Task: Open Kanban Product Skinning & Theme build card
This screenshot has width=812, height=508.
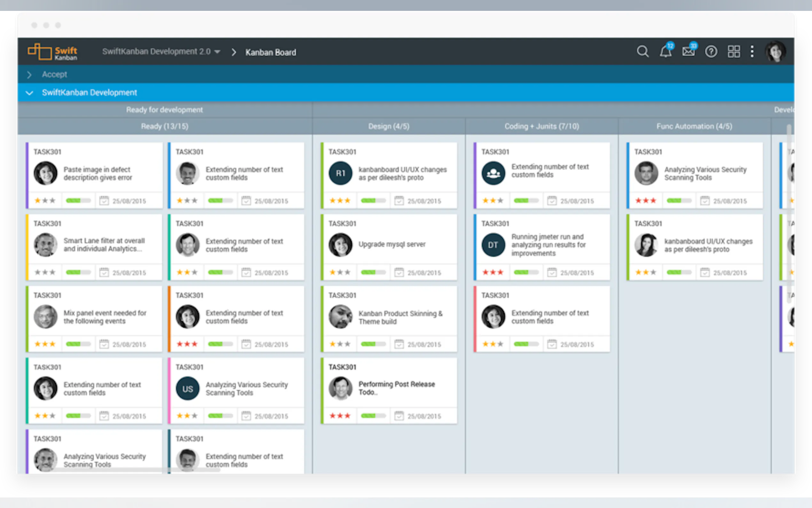Action: pyautogui.click(x=400, y=317)
